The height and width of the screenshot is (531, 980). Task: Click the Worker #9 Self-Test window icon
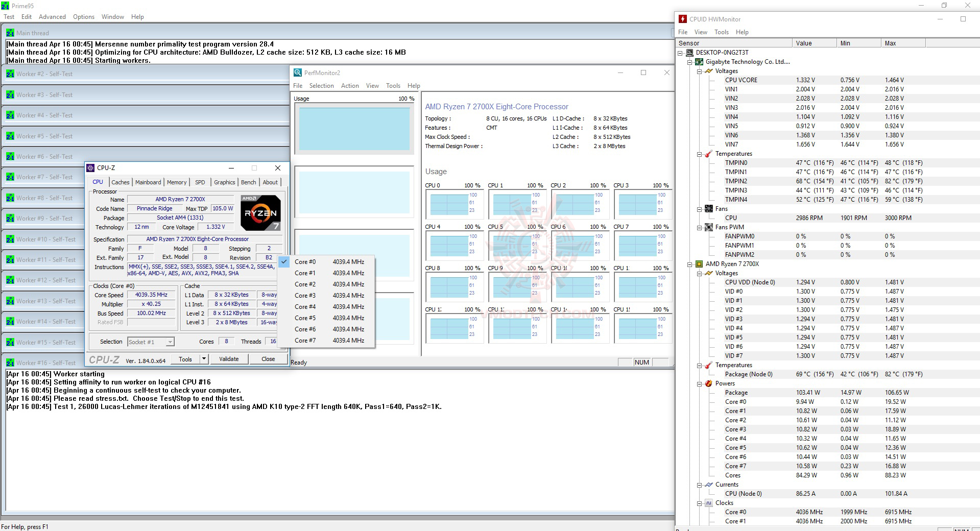click(x=10, y=219)
